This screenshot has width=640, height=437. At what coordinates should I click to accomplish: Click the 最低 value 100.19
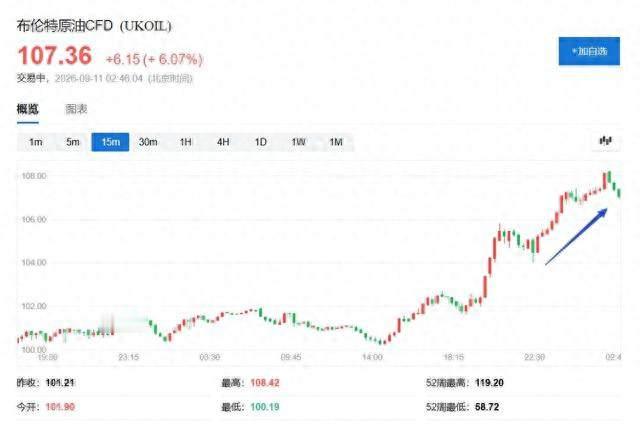click(265, 407)
